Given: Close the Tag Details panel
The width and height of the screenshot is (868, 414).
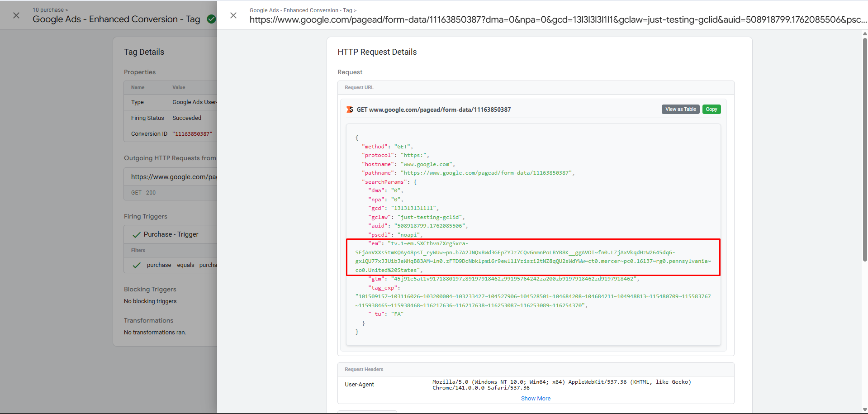Looking at the screenshot, I should [x=16, y=15].
